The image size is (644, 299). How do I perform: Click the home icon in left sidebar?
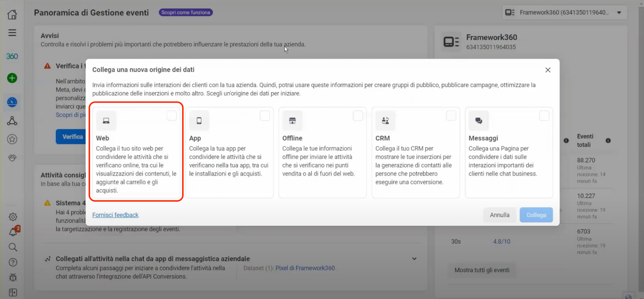point(12,14)
